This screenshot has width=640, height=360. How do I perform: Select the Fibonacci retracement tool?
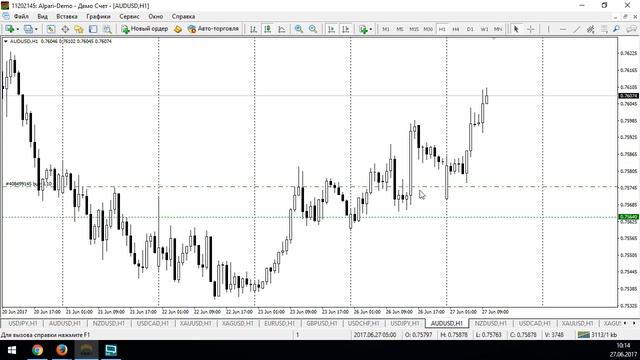604,29
